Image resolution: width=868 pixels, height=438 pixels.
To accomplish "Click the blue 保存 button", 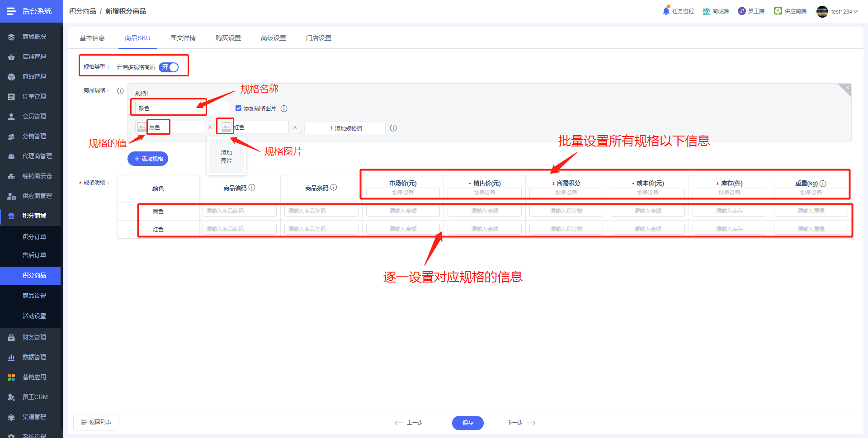I will point(468,423).
